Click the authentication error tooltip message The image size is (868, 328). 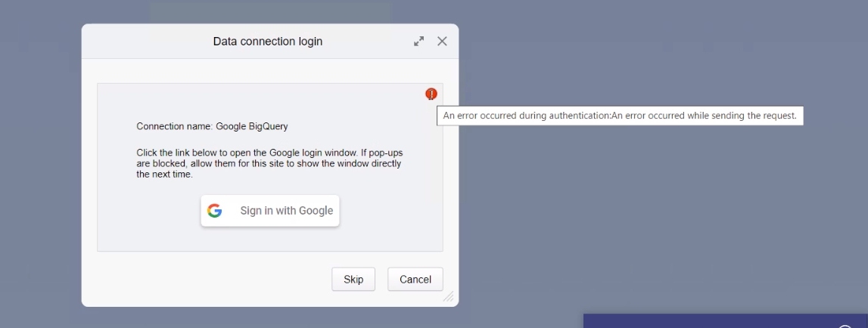coord(620,116)
